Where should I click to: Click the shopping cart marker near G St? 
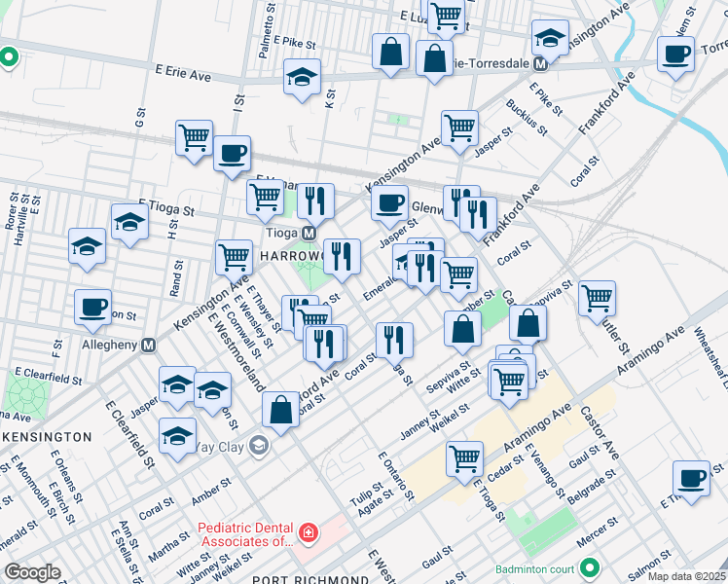195,140
